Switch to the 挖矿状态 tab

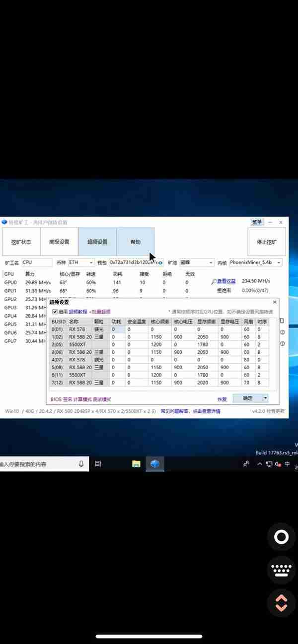(x=21, y=242)
